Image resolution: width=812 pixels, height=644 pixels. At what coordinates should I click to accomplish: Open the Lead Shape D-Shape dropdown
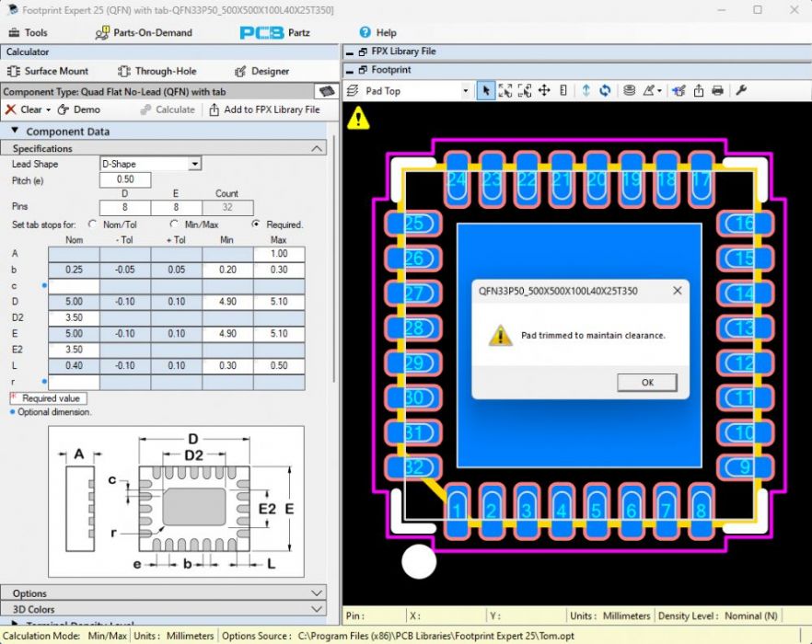[x=195, y=164]
